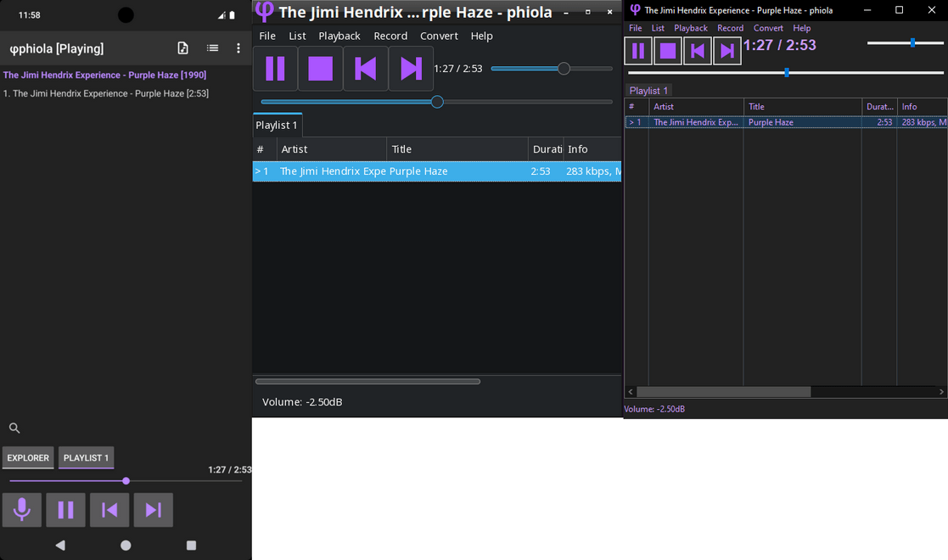Image resolution: width=948 pixels, height=560 pixels.
Task: Open Help menu in the middle window
Action: (482, 36)
